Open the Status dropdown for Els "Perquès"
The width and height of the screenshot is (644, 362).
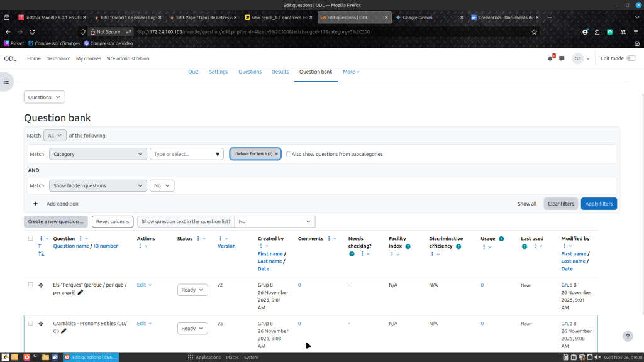(x=192, y=290)
